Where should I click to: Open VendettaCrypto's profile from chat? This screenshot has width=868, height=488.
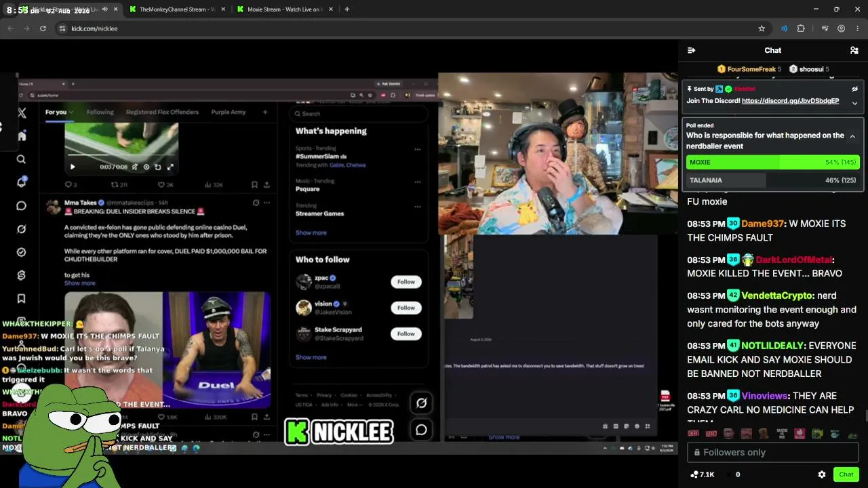click(x=777, y=296)
